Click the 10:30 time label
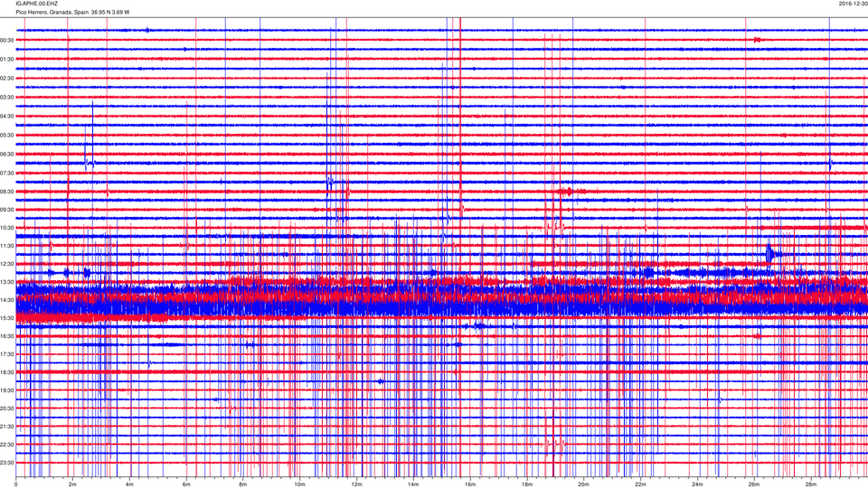 pos(7,228)
